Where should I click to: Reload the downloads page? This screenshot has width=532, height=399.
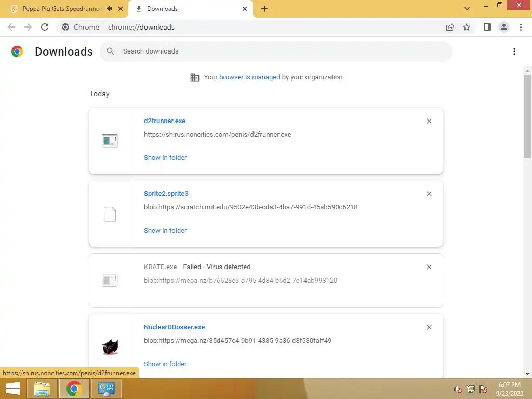[x=45, y=27]
